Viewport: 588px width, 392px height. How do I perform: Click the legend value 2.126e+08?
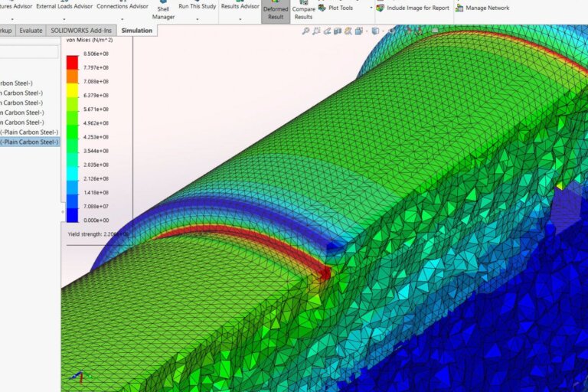coord(96,178)
